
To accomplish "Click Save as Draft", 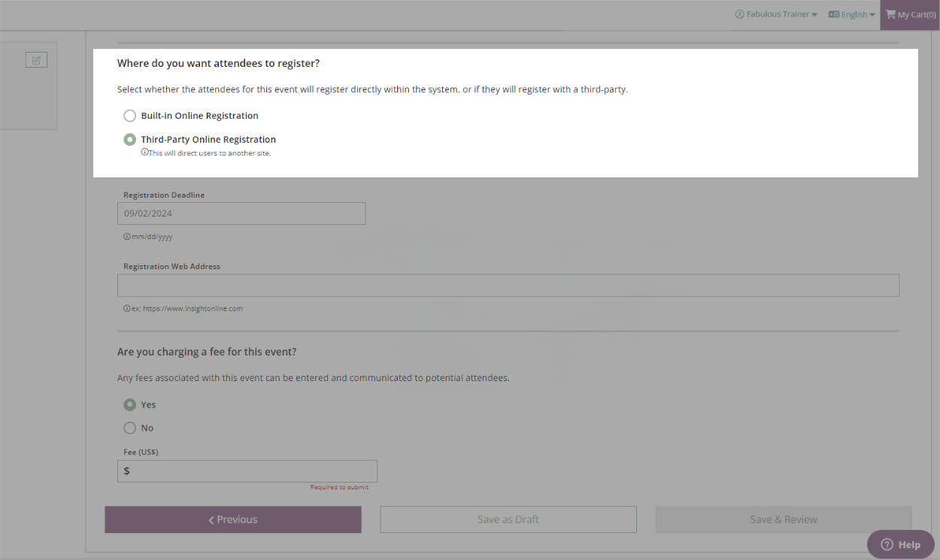I will point(508,519).
